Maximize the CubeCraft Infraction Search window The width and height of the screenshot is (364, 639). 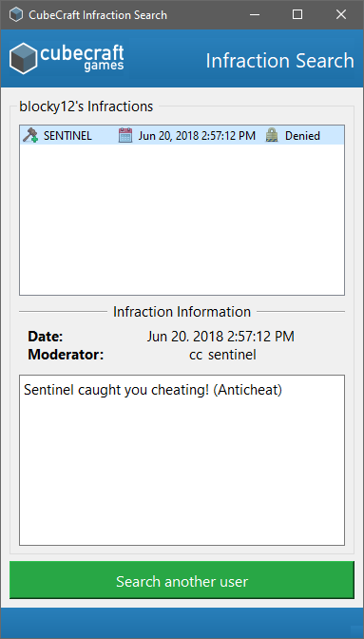coord(297,15)
